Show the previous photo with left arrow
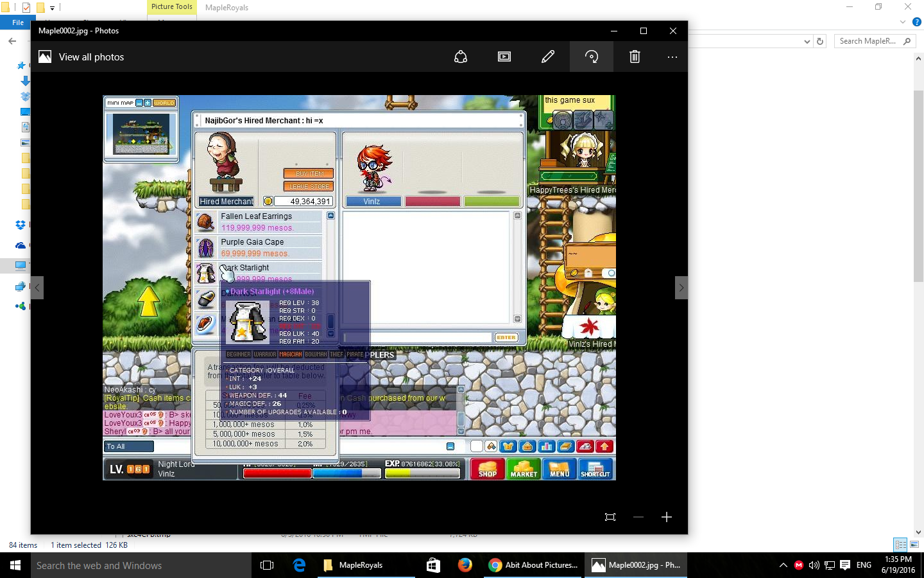Screen dimensions: 924x578 click(37, 288)
